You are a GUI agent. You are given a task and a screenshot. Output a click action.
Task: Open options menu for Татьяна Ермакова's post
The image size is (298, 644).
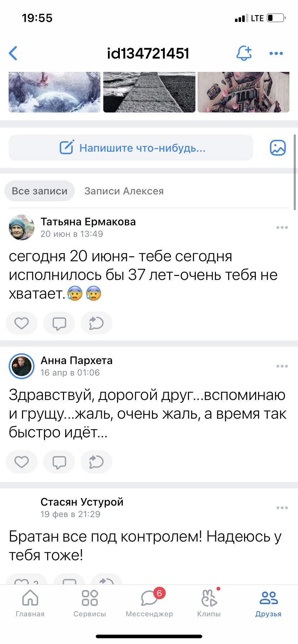(282, 227)
